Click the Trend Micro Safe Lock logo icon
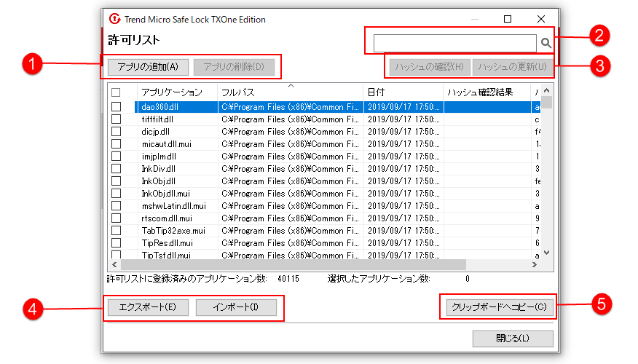This screenshot has width=638, height=364. tap(114, 19)
